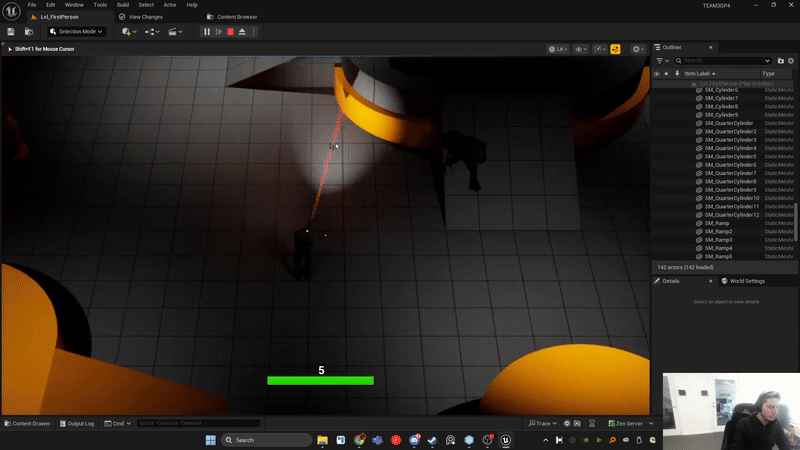
Task: Toggle the visibility eye column header
Action: pyautogui.click(x=657, y=73)
